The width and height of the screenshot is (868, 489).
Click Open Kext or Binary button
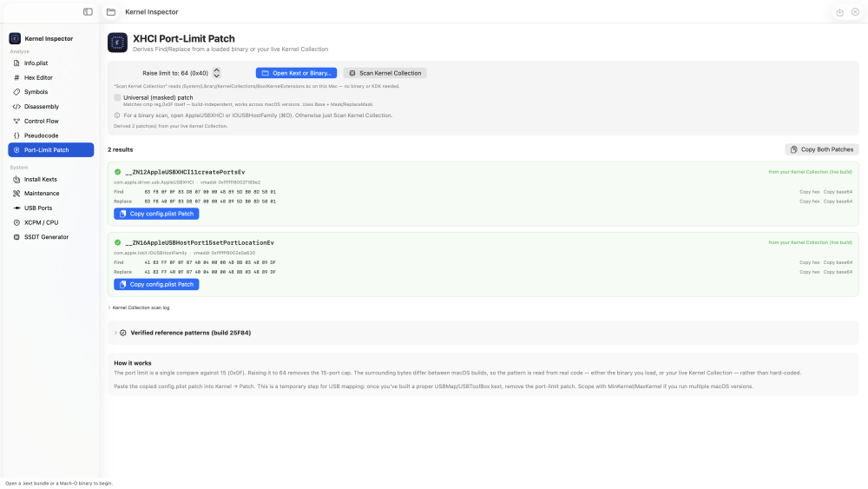pyautogui.click(x=296, y=73)
